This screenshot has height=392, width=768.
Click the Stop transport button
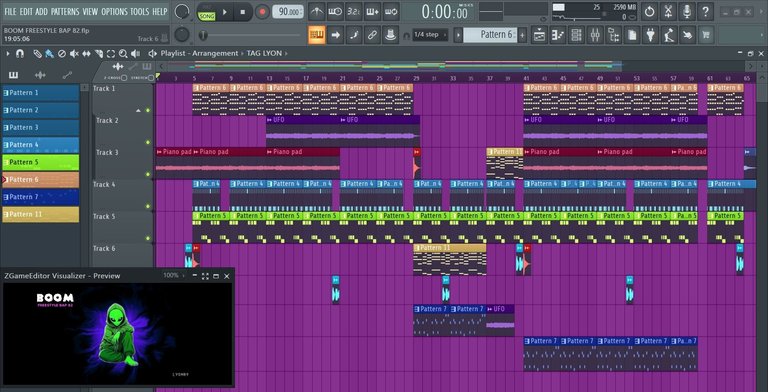point(243,12)
